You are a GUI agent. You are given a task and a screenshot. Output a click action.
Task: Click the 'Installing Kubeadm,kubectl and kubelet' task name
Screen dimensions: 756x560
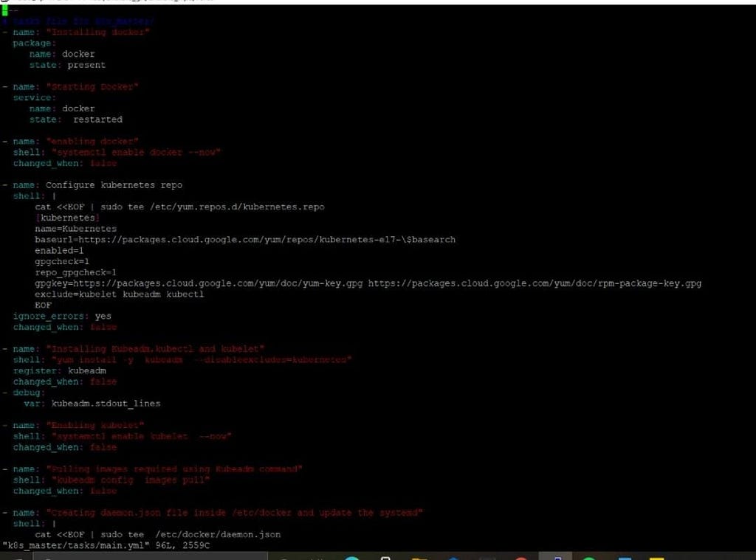[155, 349]
